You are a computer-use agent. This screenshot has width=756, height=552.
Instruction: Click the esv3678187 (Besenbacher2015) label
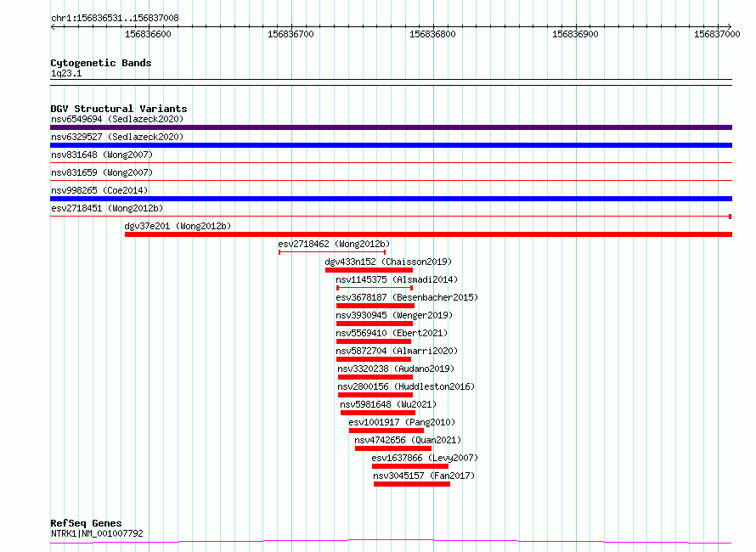coord(407,297)
